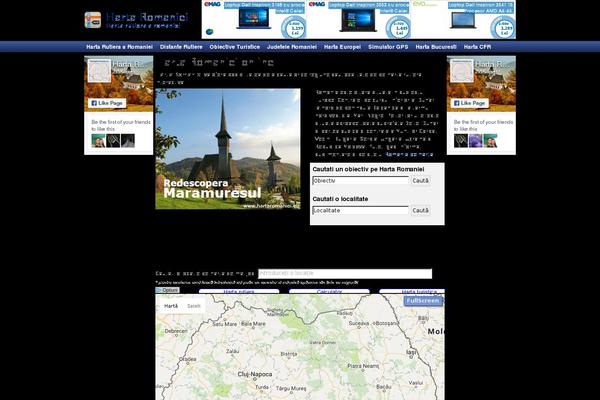Open the evoMAG Dell laptop ad
Image resolution: width=600 pixels, height=400 pixels.
coord(463,20)
